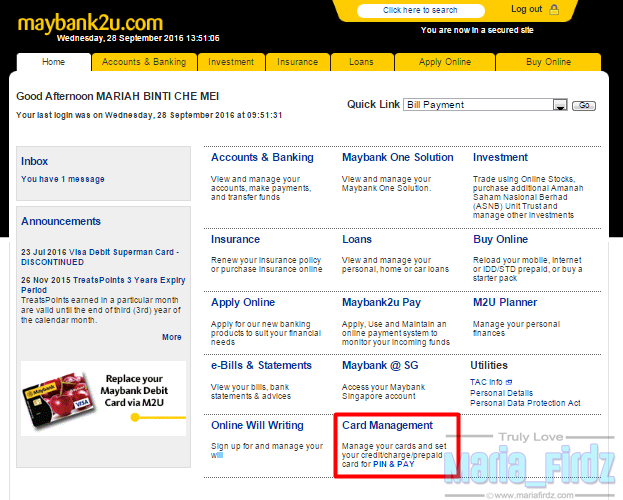This screenshot has height=500, width=623.
Task: Select the Investment tab
Action: pyautogui.click(x=231, y=62)
